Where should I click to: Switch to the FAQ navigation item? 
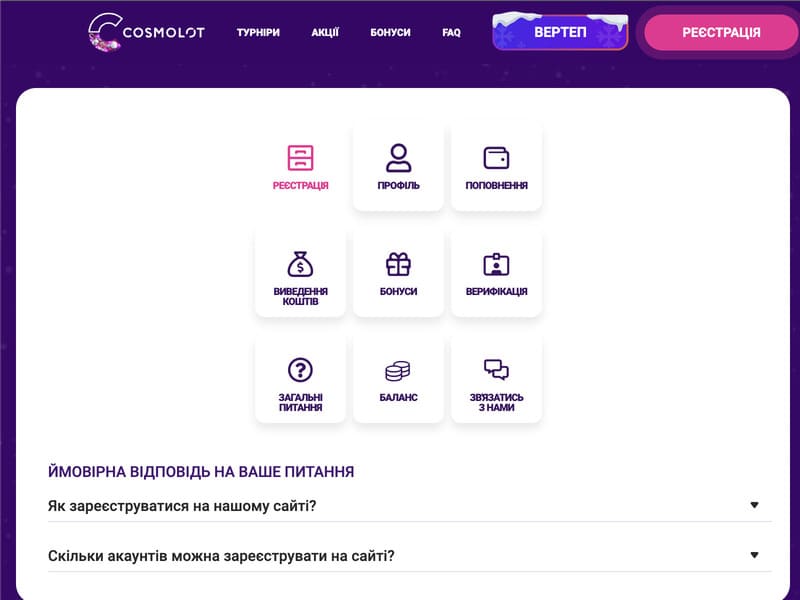tap(451, 32)
